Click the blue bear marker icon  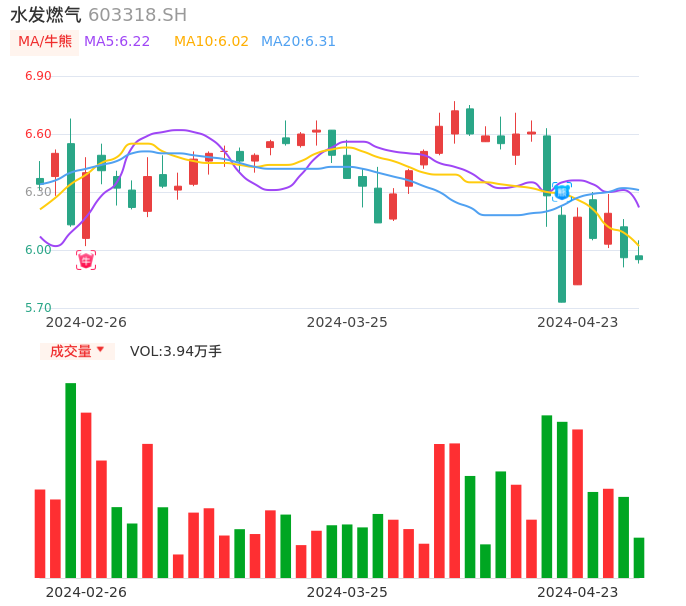(562, 191)
